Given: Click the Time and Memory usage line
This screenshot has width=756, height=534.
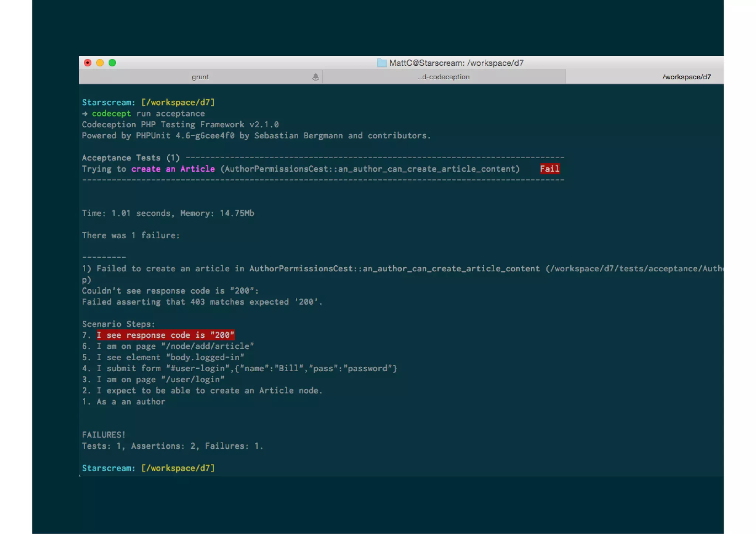Looking at the screenshot, I should coord(168,213).
